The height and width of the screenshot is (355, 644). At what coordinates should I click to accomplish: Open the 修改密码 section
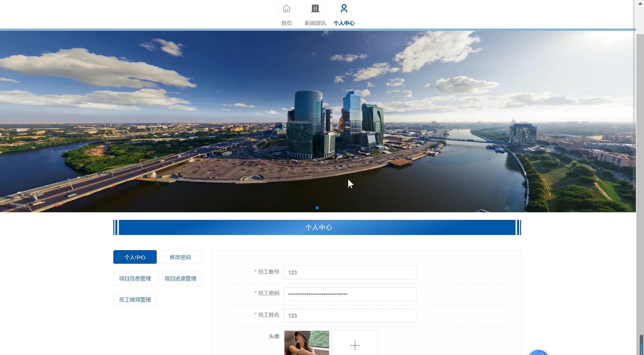pos(180,257)
